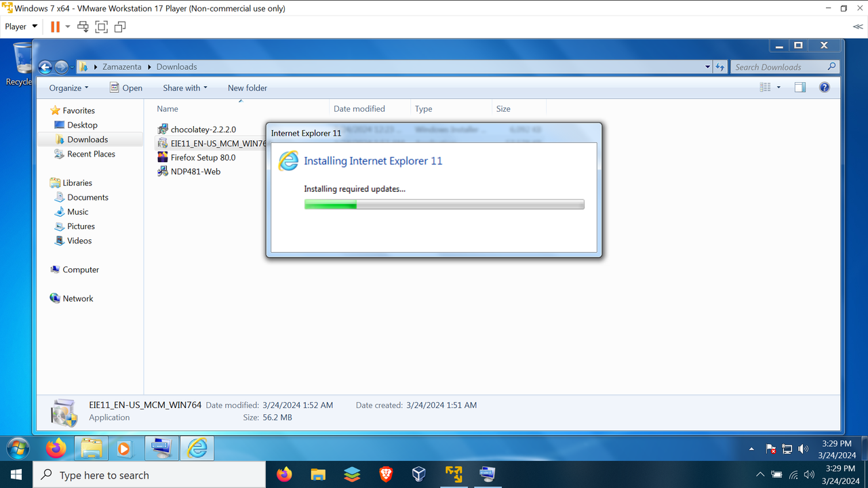Show hidden icons in Windows 7 tray
The image size is (868, 488).
(751, 449)
